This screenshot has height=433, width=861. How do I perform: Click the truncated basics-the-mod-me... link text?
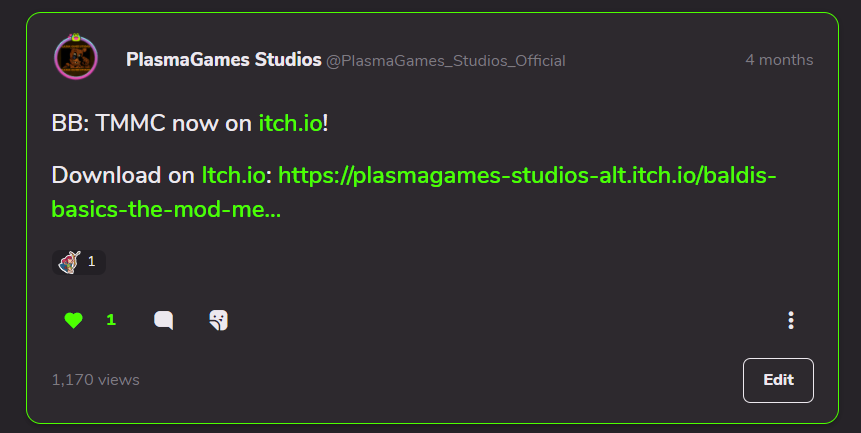(x=166, y=210)
